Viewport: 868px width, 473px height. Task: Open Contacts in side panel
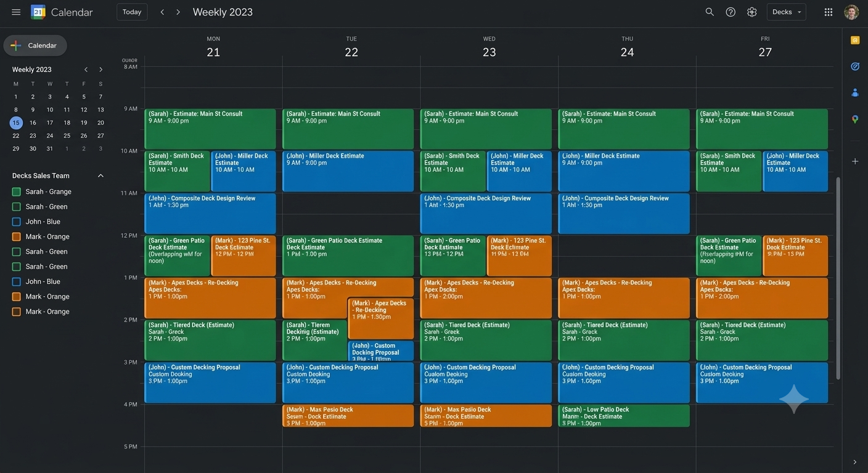pyautogui.click(x=855, y=92)
